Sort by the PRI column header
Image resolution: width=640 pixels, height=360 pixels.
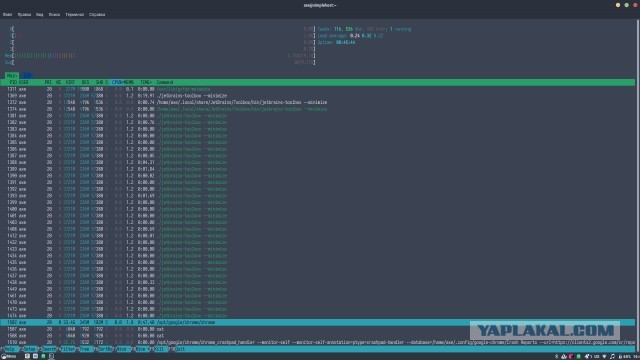pyautogui.click(x=48, y=82)
